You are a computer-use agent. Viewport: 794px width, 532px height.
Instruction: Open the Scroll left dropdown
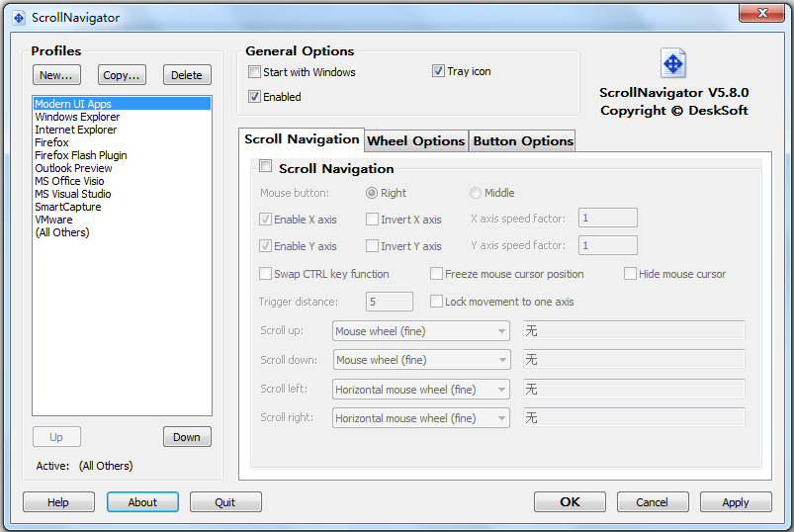421,390
